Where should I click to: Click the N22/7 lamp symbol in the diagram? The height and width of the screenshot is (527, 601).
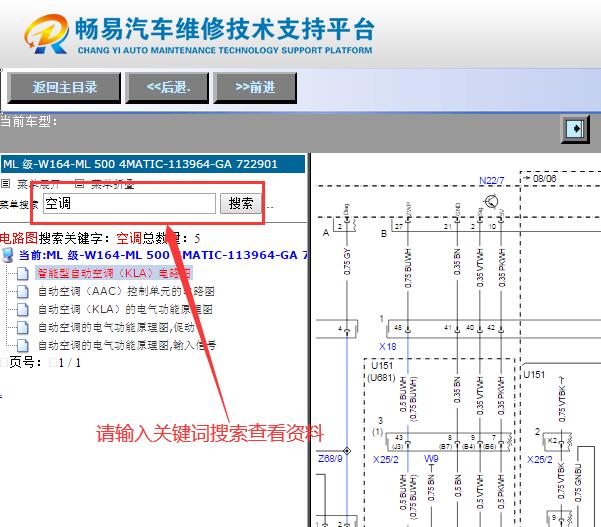click(x=491, y=201)
